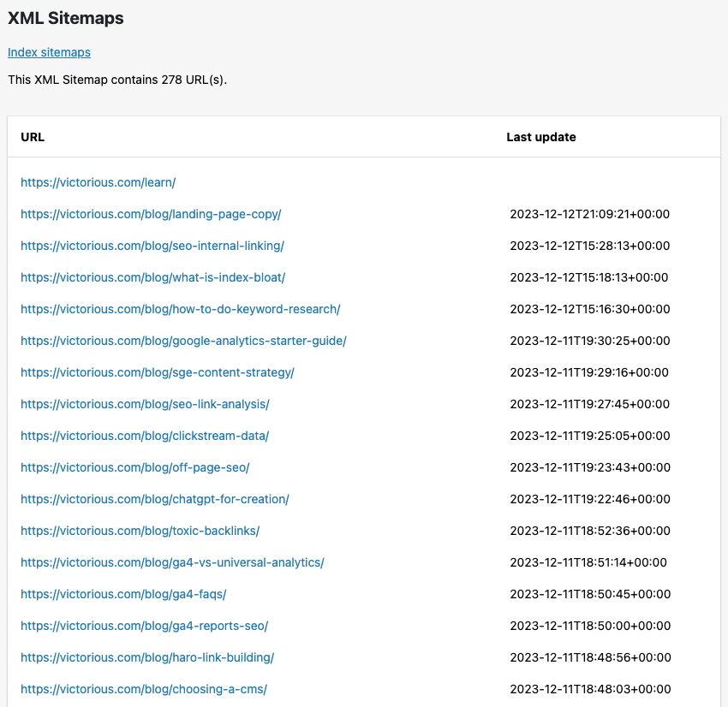This screenshot has width=728, height=707.
Task: Click the URL column header
Action: [x=33, y=137]
